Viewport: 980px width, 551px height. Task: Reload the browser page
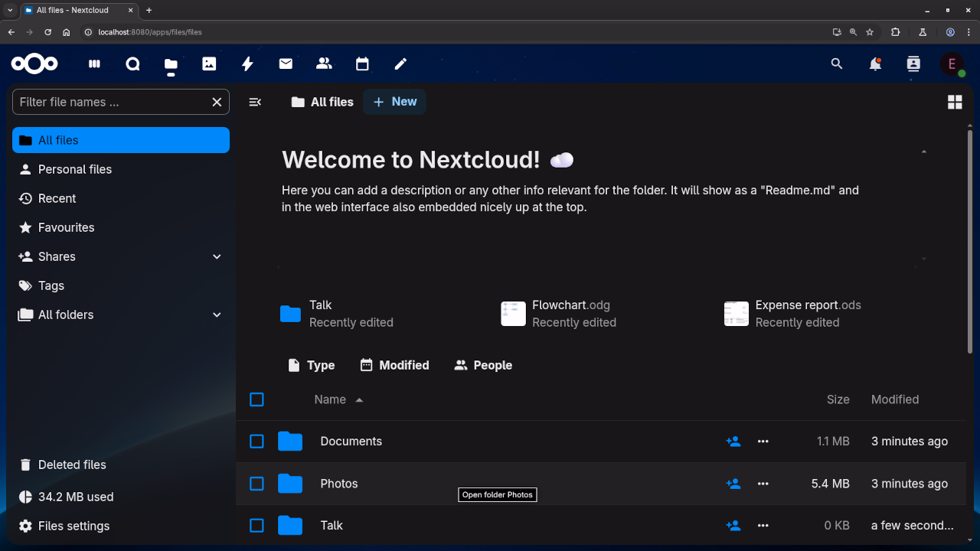tap(47, 32)
